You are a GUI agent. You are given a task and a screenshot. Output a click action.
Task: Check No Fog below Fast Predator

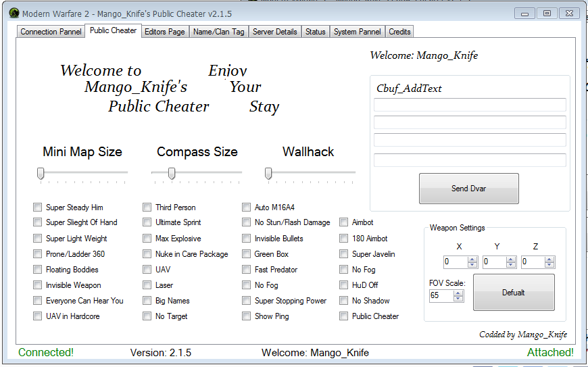tap(247, 285)
